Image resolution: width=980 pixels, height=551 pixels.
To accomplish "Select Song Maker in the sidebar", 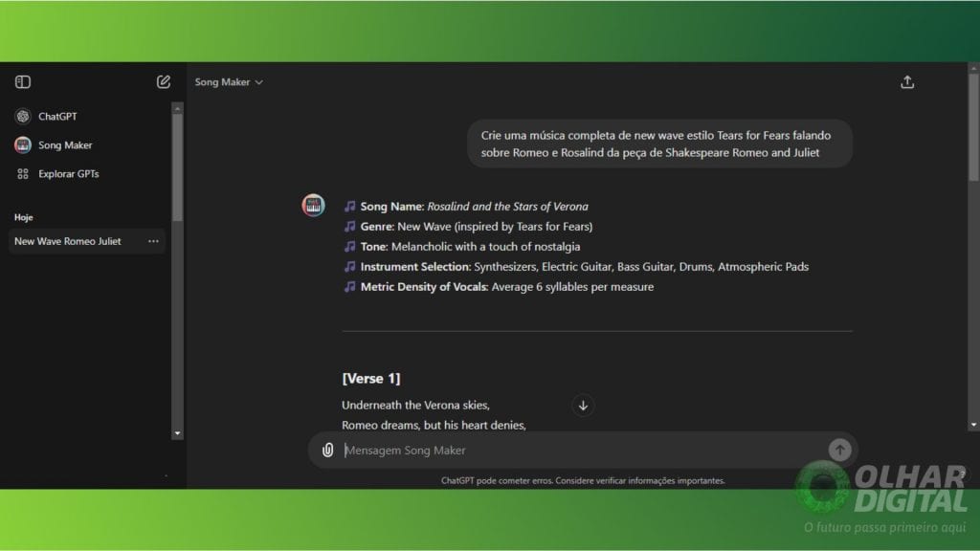I will [x=65, y=145].
